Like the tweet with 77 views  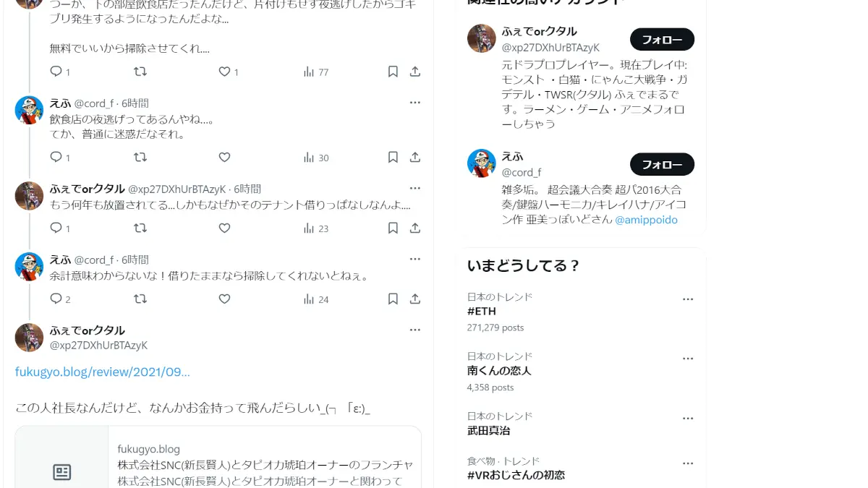point(224,72)
